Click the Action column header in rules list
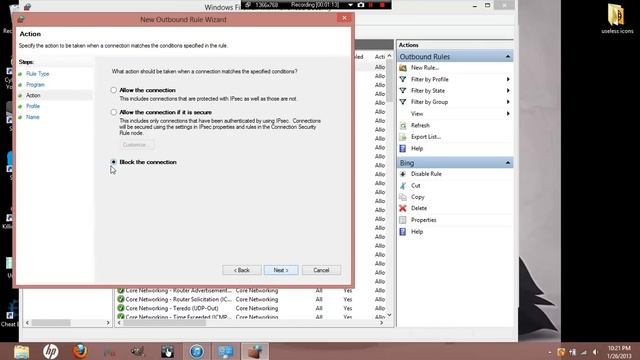Image resolution: width=640 pixels, height=360 pixels. click(x=380, y=57)
